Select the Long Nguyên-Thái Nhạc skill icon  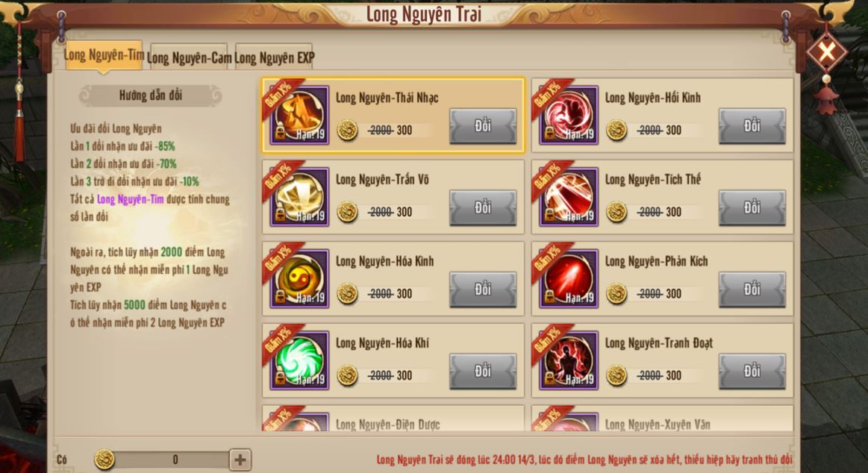click(299, 115)
